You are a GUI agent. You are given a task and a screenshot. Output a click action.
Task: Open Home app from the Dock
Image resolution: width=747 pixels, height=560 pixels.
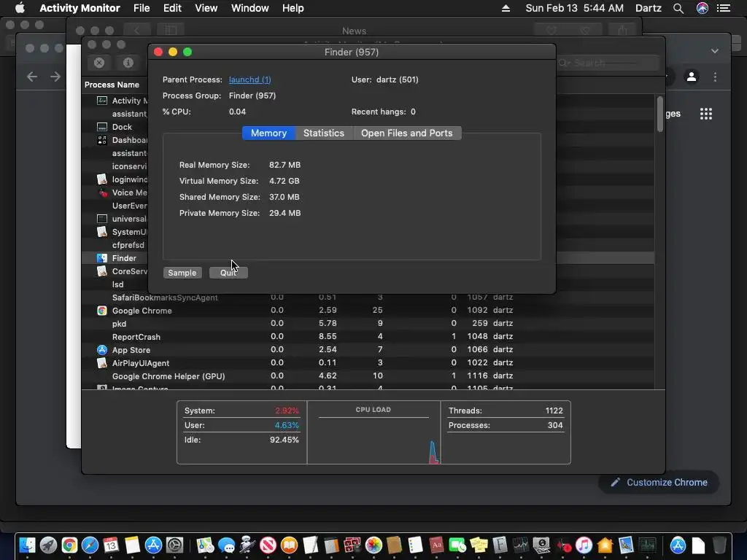(605, 545)
